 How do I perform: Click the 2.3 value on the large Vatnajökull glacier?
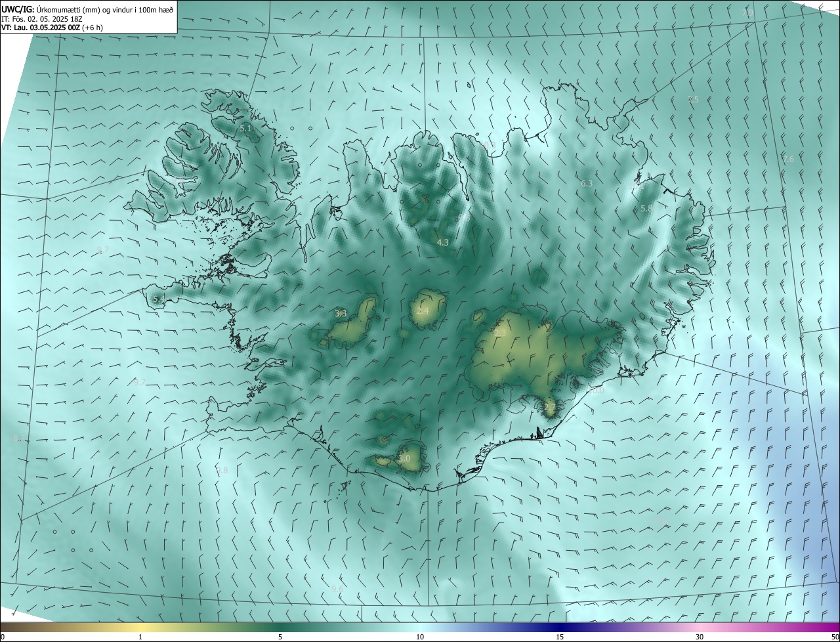click(x=501, y=333)
